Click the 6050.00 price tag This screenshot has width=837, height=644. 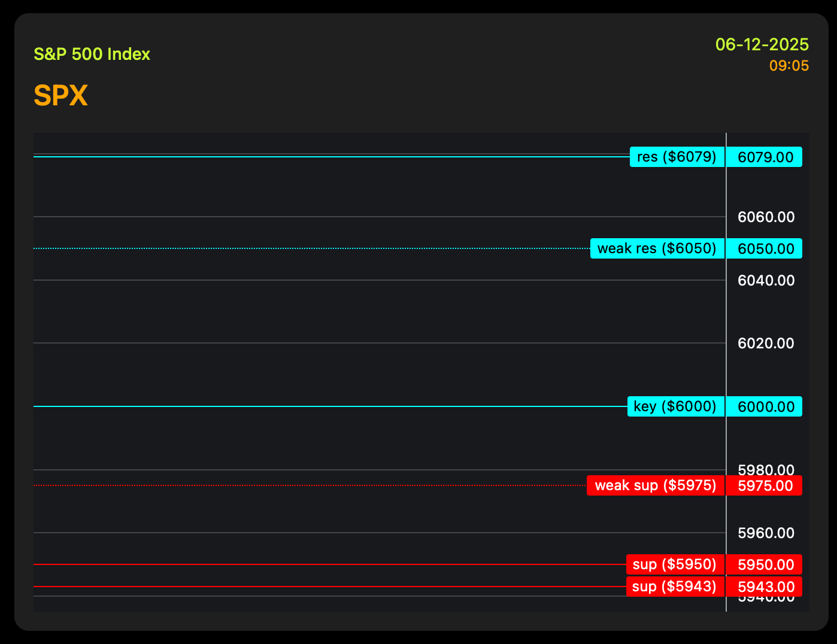coord(765,248)
